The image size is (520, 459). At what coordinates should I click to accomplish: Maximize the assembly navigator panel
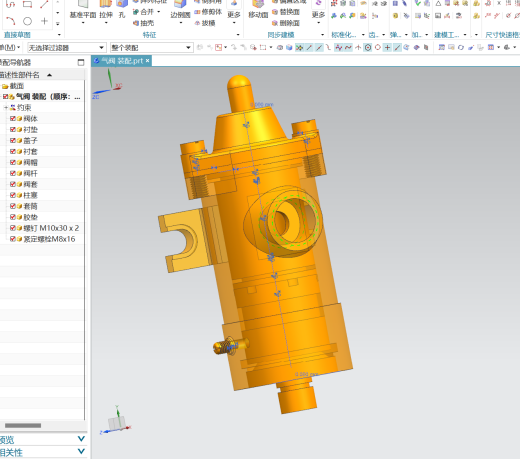[x=81, y=62]
